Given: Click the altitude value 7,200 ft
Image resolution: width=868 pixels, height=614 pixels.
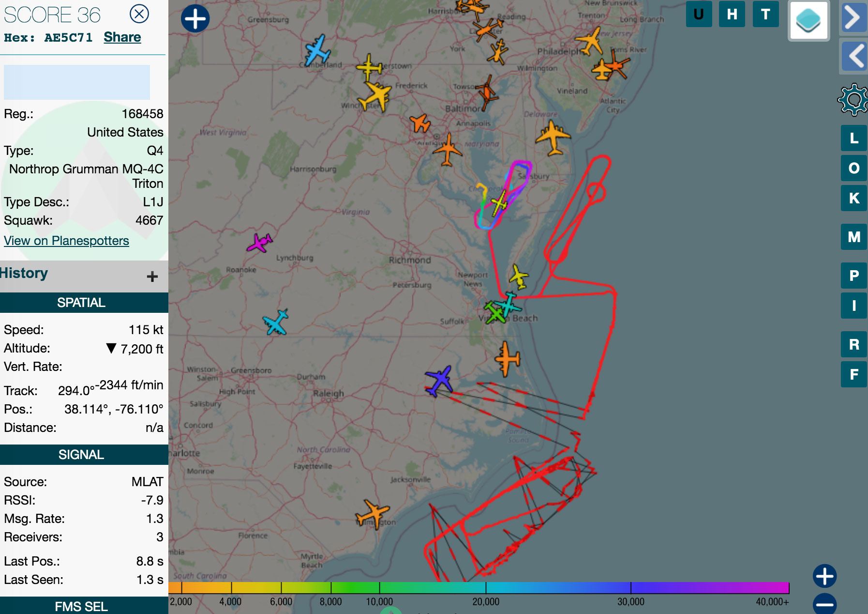Looking at the screenshot, I should pos(142,349).
